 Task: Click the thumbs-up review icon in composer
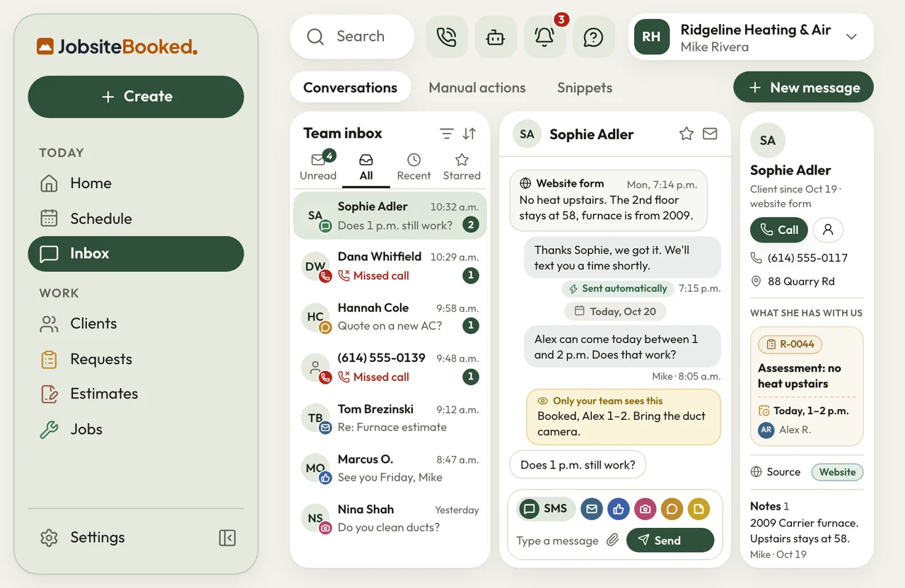pos(619,509)
